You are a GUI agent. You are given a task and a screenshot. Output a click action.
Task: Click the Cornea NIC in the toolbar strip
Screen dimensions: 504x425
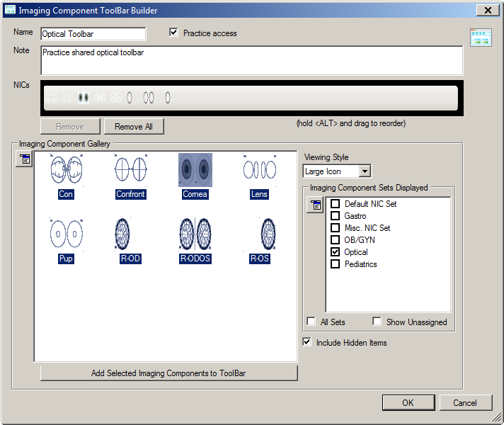84,98
